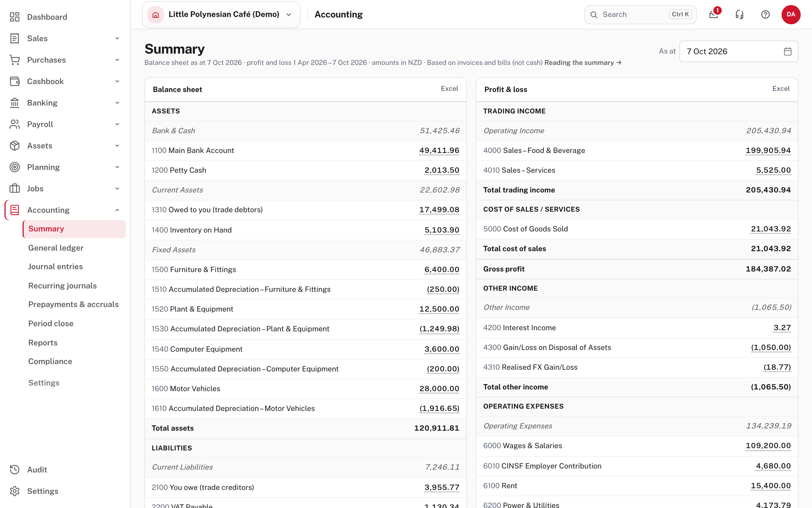
Task: Open Interest Income amount 3.27
Action: [x=782, y=328]
